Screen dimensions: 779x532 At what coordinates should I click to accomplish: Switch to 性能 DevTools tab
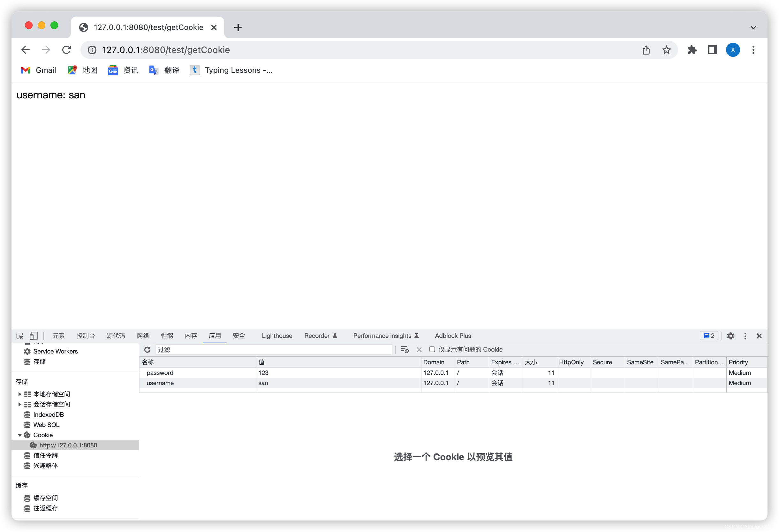(x=167, y=336)
